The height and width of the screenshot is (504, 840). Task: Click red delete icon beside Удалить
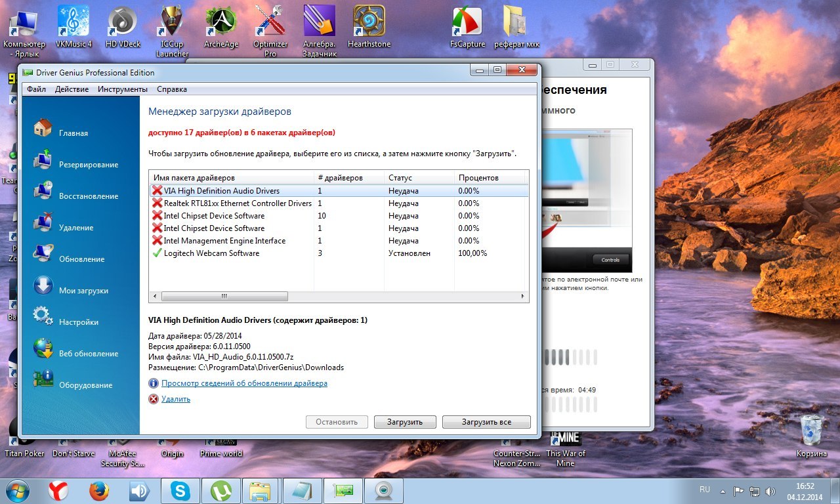click(x=154, y=399)
